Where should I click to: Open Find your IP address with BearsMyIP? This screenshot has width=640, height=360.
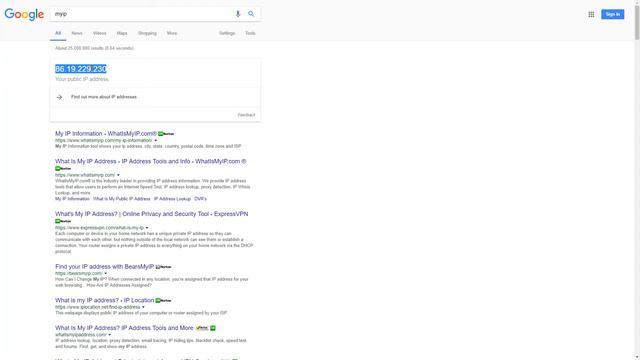104,267
